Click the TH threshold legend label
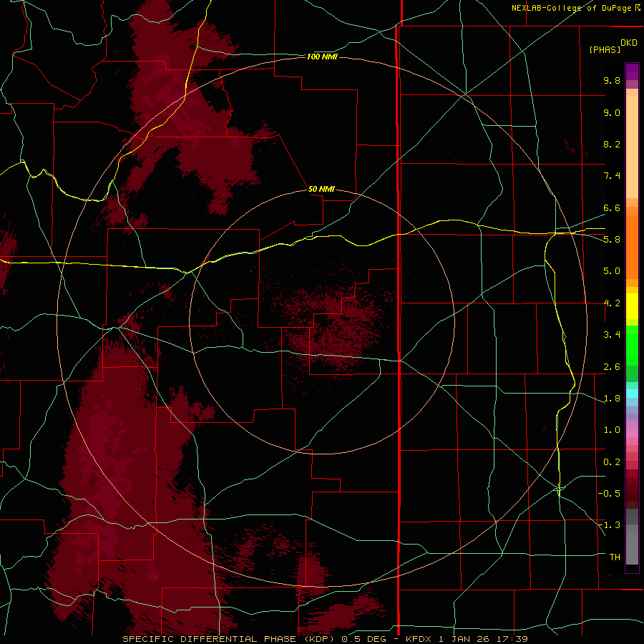Screen dimensions: 644x644 click(x=615, y=557)
